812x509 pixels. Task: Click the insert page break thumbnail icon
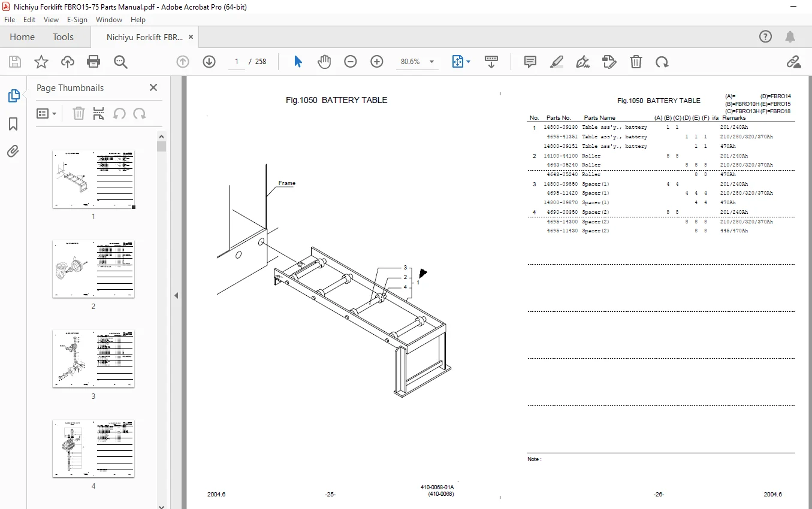pos(99,113)
